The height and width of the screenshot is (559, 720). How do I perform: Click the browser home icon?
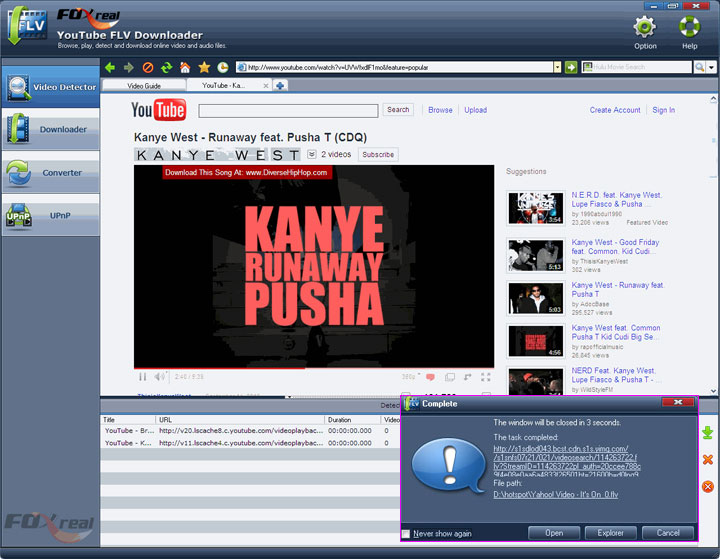[x=185, y=68]
